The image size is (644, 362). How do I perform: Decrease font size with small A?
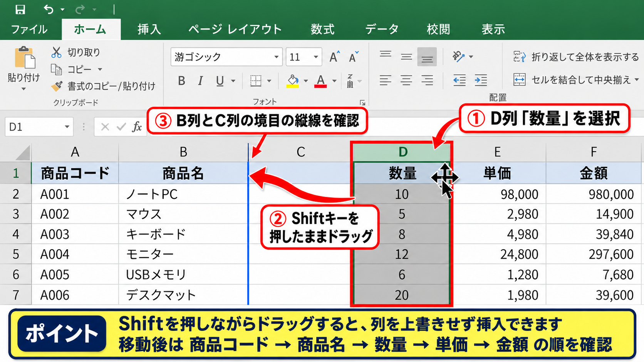[x=354, y=57]
